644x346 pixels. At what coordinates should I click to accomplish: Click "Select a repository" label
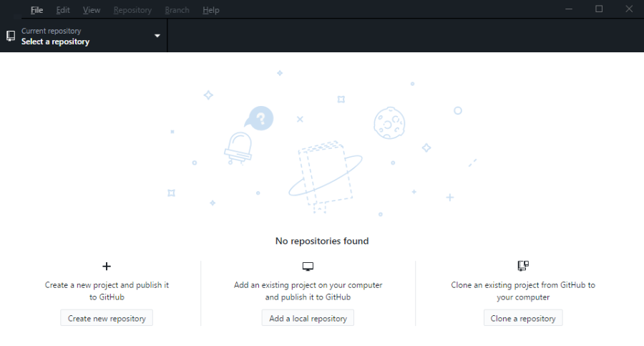coord(55,42)
